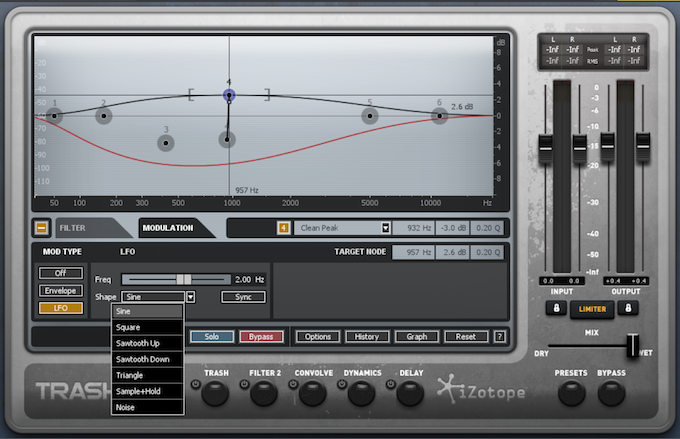The height and width of the screenshot is (439, 680).
Task: Toggle the Trash module power button
Action: (196, 384)
